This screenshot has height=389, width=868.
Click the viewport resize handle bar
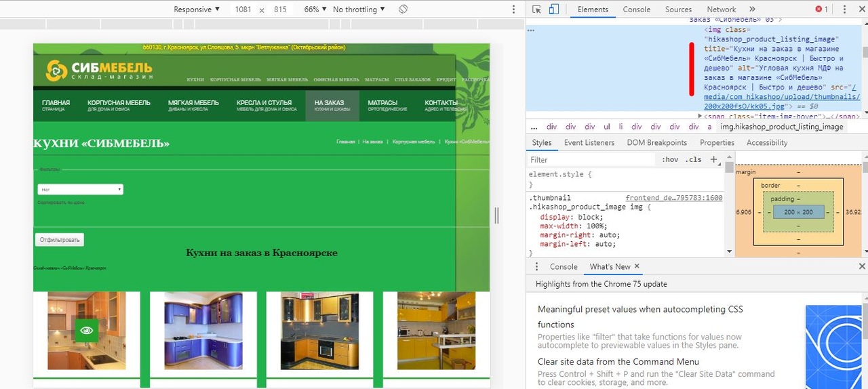tap(496, 216)
